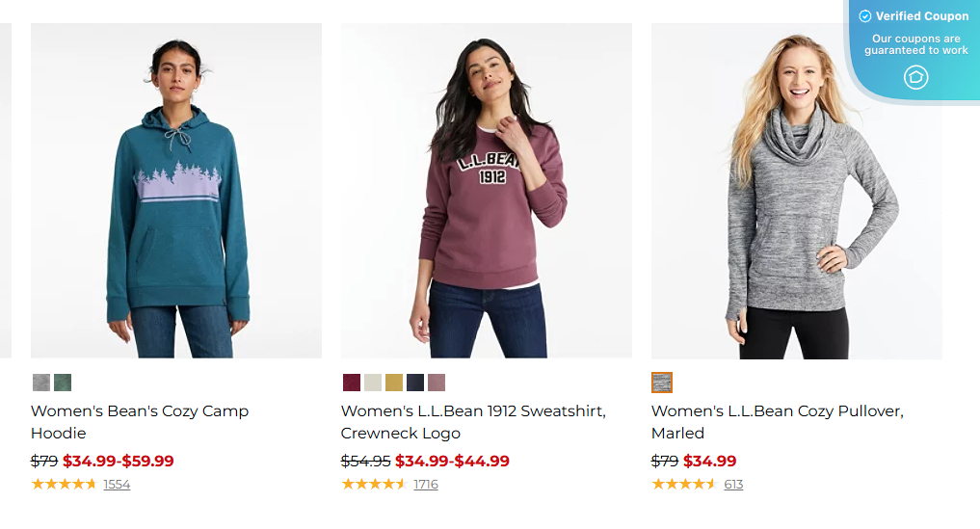
Task: Select green swatch for Cozy Camp Hoodie
Action: point(63,383)
